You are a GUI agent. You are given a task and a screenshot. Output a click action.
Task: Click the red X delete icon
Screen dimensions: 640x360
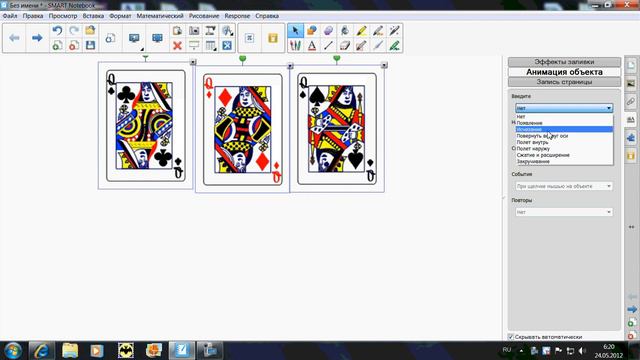coord(177,45)
